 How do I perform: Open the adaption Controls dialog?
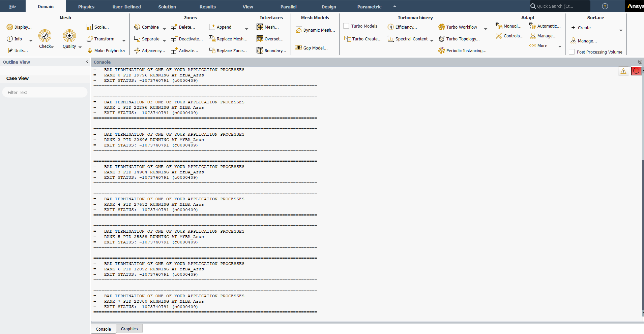[509, 36]
